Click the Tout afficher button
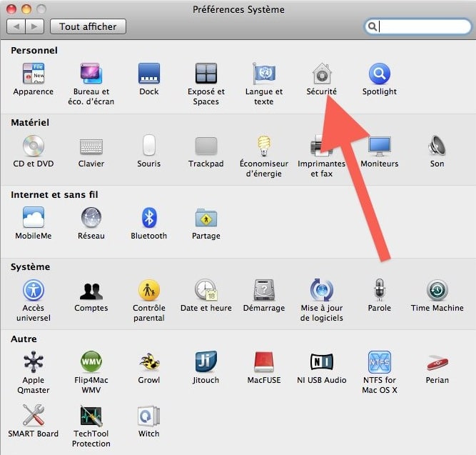This screenshot has width=476, height=455. click(x=88, y=26)
